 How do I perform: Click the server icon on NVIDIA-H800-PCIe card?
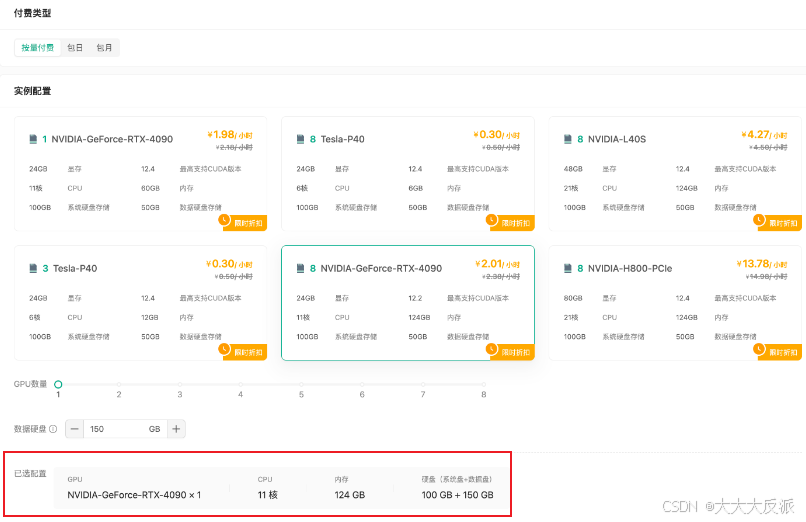point(567,268)
